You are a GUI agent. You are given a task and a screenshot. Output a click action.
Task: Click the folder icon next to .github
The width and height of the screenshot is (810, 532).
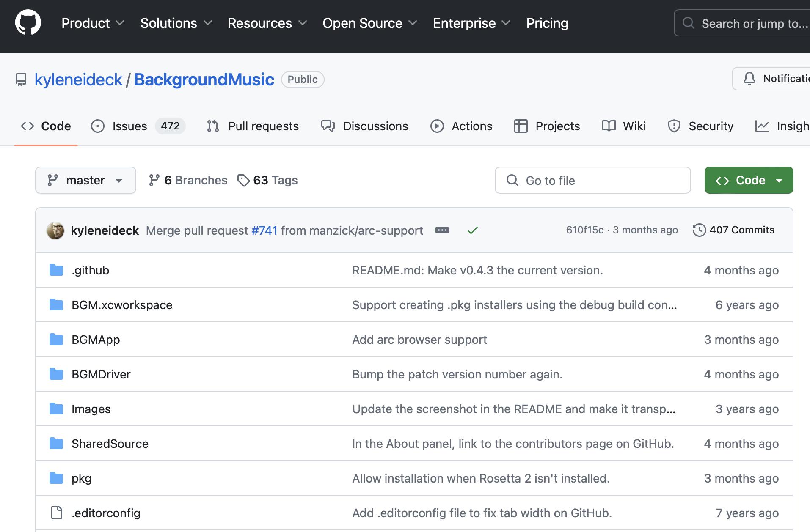pyautogui.click(x=56, y=270)
